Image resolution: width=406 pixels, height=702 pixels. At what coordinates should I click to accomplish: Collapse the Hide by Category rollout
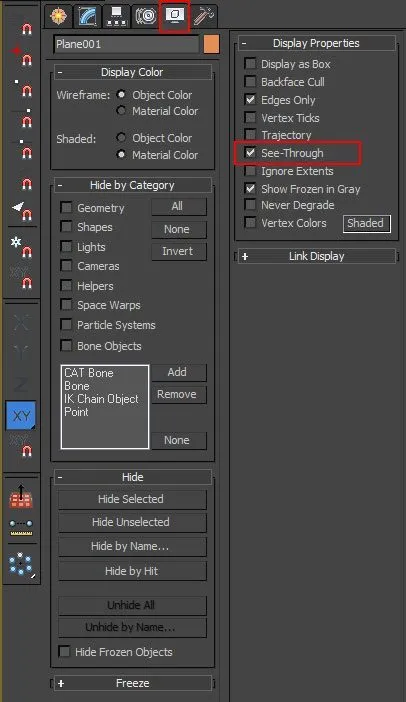point(132,185)
